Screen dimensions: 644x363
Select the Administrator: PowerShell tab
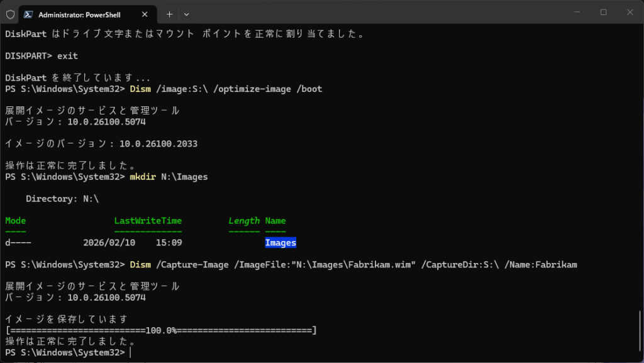point(79,14)
